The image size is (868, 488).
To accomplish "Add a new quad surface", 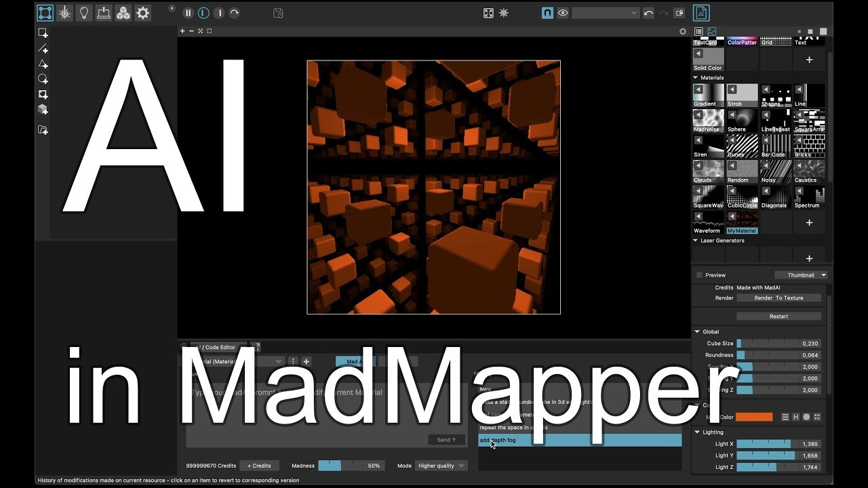I will (43, 33).
